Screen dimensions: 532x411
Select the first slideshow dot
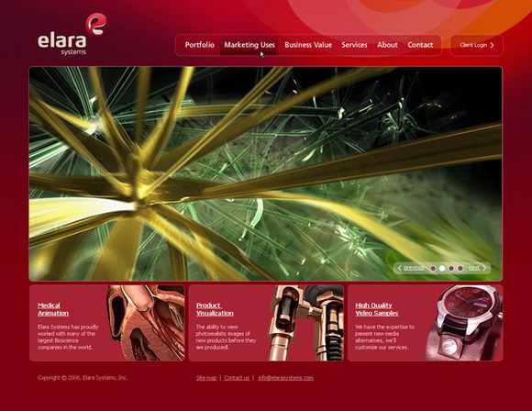tap(433, 268)
